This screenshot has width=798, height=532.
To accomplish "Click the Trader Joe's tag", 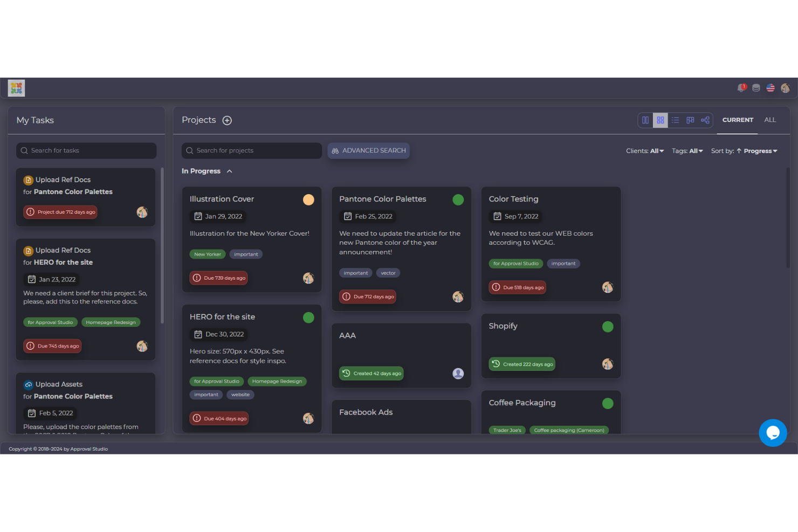I will pyautogui.click(x=507, y=430).
